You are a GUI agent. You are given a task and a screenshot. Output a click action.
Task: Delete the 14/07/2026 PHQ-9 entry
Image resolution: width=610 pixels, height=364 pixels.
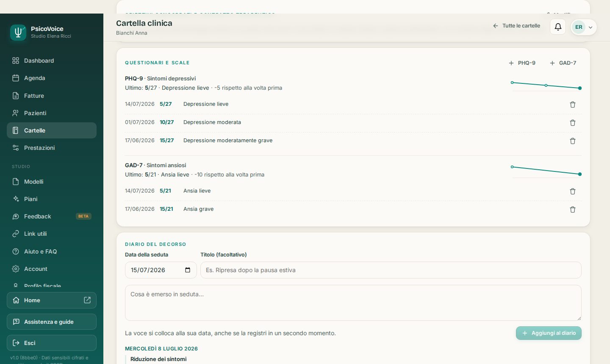573,105
